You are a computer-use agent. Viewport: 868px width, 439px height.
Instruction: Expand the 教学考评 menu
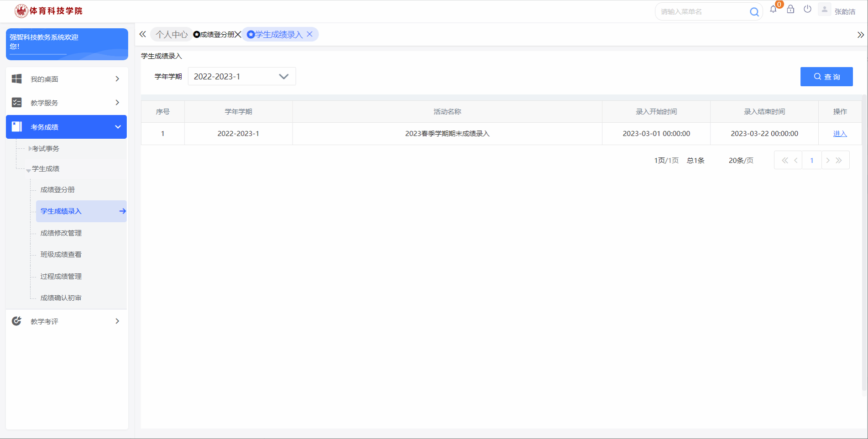coord(66,321)
